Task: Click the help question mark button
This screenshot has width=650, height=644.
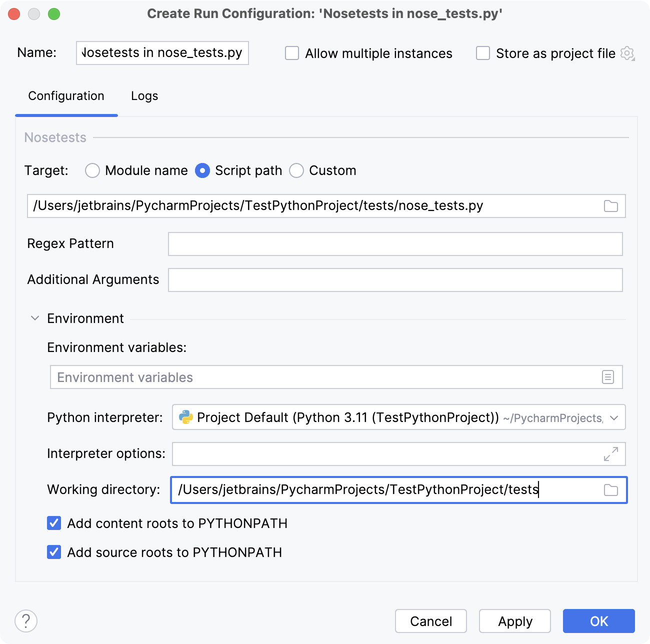Action: (25, 621)
